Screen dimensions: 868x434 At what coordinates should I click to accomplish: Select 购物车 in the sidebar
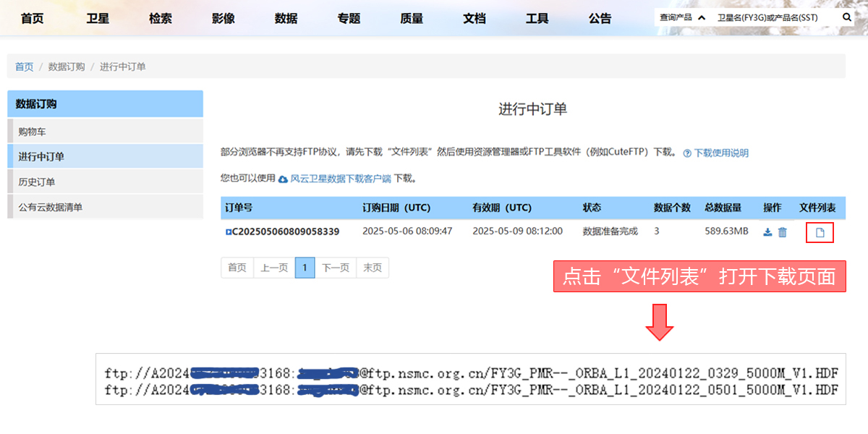33,132
